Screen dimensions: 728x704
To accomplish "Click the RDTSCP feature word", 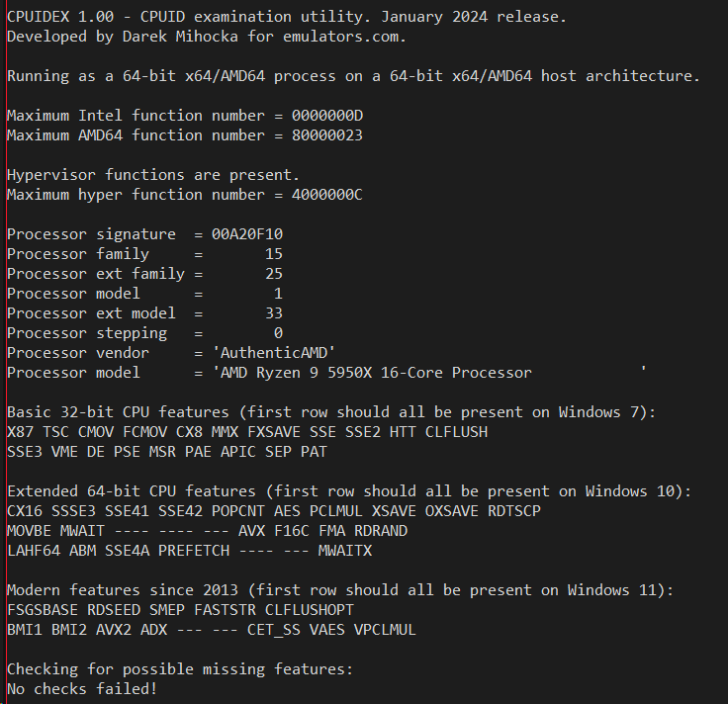I will tap(514, 511).
